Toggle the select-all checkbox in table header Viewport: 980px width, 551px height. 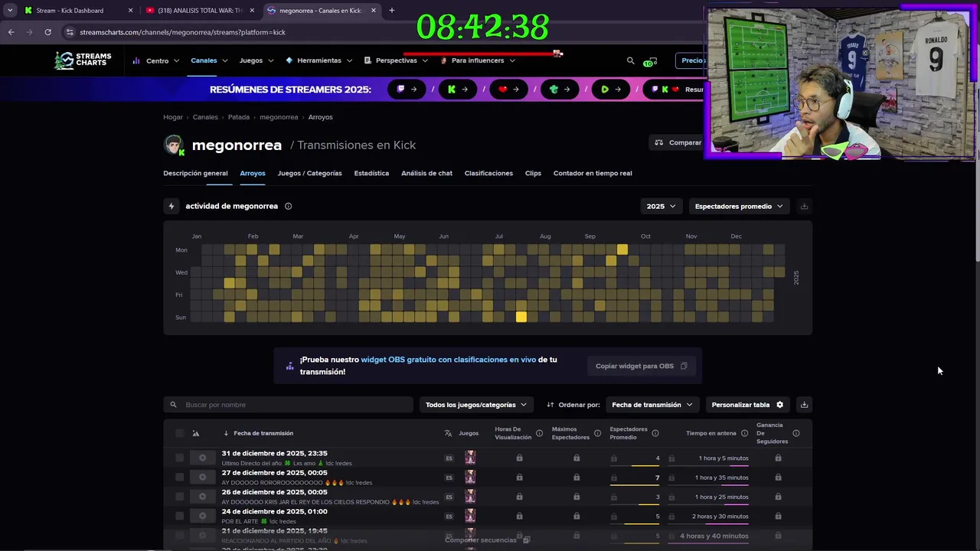179,433
